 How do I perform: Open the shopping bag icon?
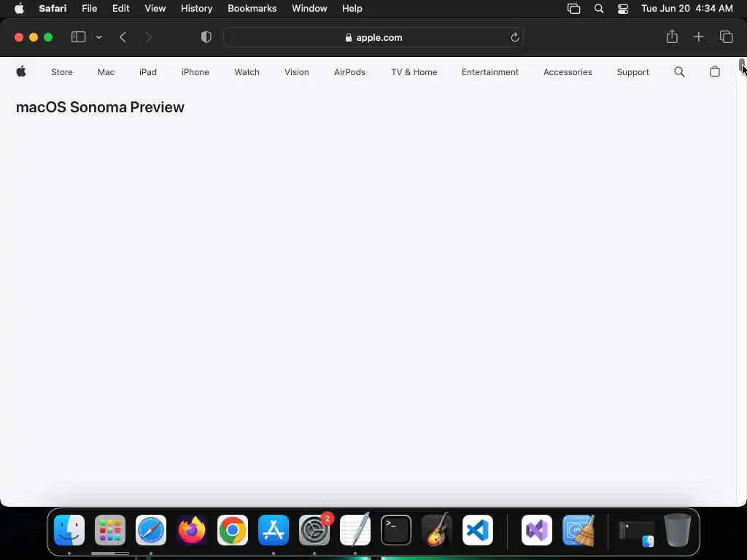point(715,71)
